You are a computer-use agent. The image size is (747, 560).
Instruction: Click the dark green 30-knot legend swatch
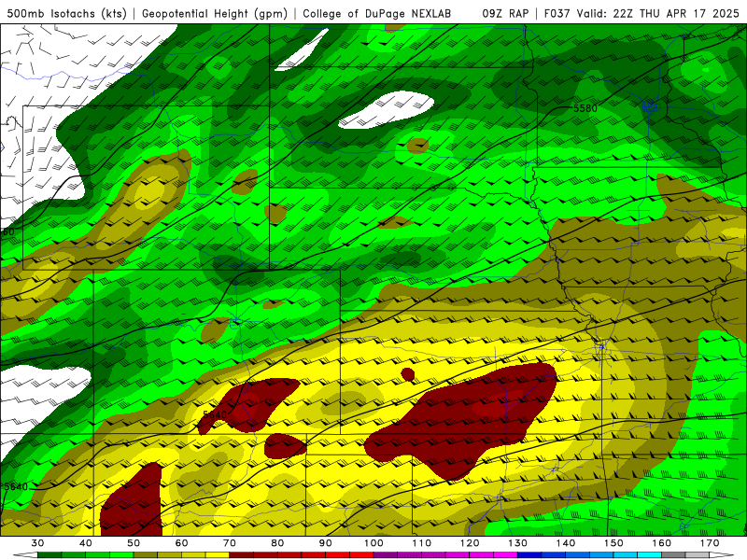[49, 555]
